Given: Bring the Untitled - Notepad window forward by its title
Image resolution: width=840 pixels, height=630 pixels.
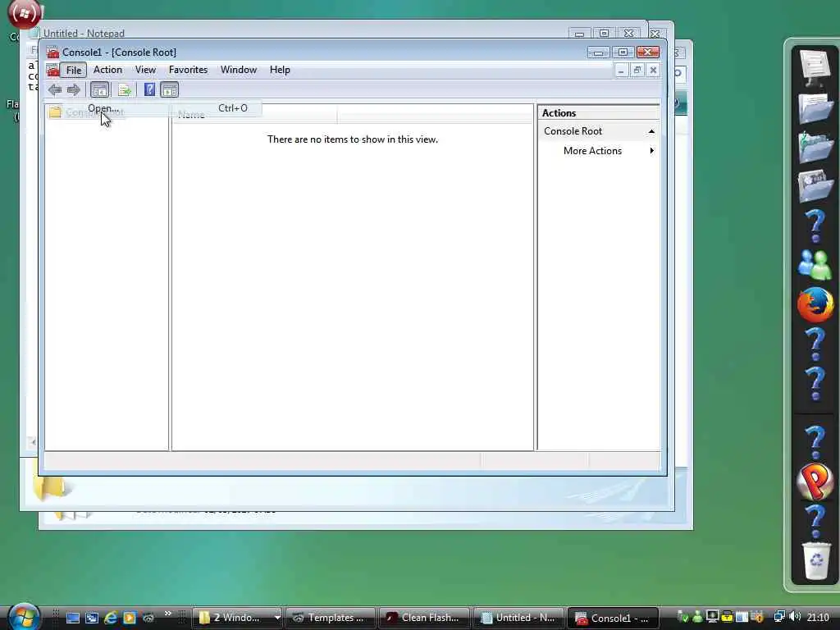Looking at the screenshot, I should (84, 33).
